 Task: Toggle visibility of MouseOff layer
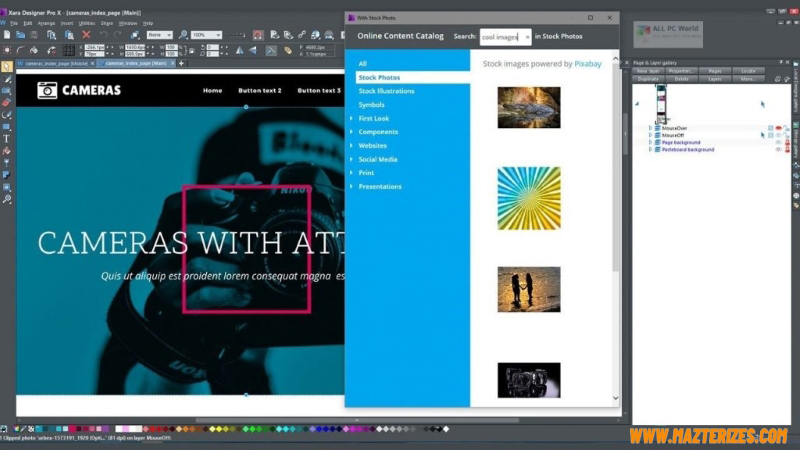[779, 135]
